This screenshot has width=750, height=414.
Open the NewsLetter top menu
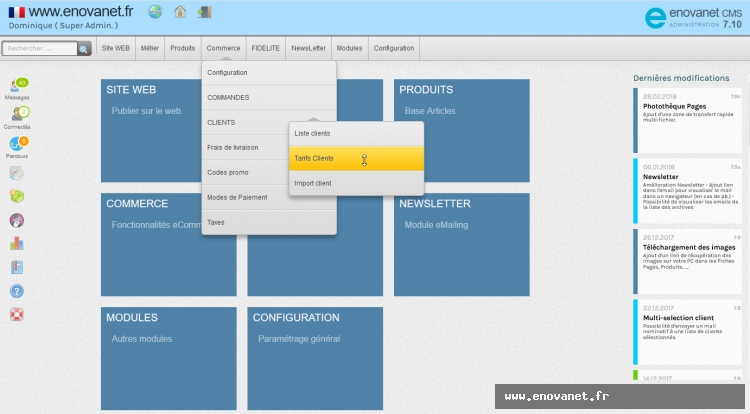coord(308,48)
